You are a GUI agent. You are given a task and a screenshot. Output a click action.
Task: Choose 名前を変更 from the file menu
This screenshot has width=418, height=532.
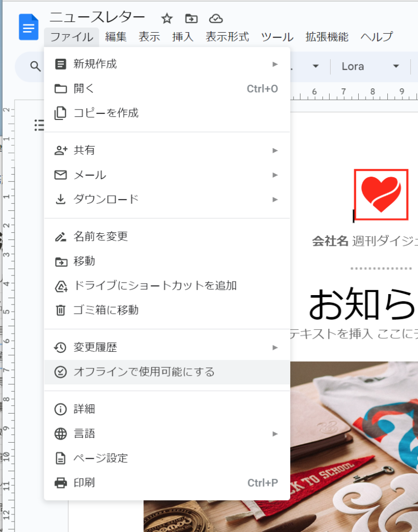(101, 236)
